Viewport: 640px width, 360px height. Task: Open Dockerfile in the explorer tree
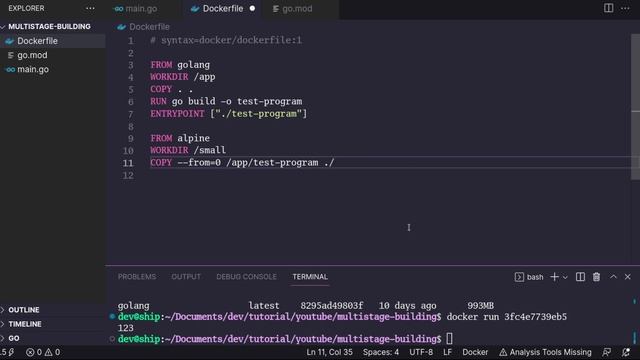click(x=37, y=41)
